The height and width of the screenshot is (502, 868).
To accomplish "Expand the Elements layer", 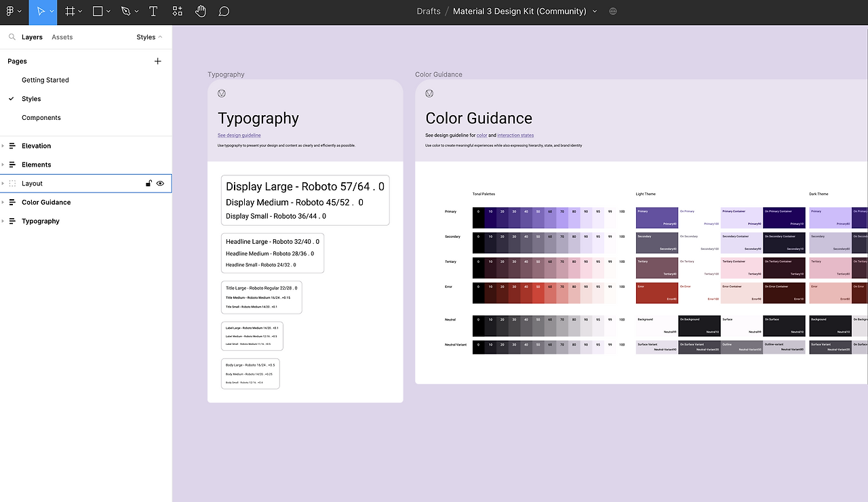I will coord(3,165).
